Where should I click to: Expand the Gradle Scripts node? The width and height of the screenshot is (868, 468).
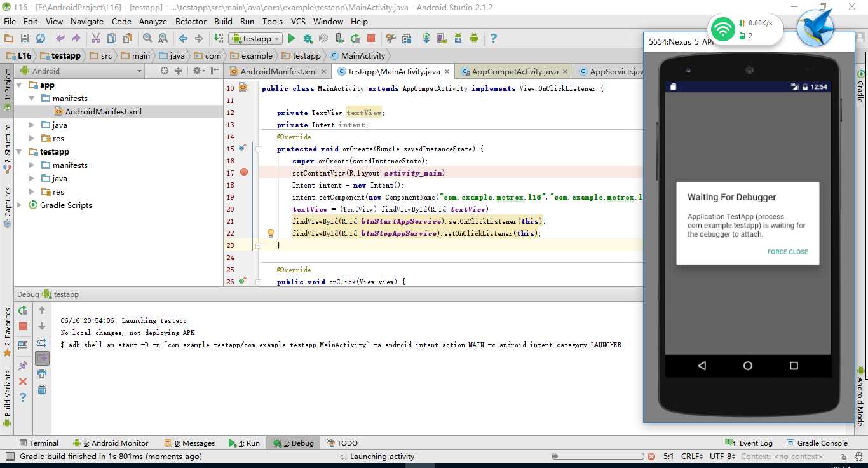(18, 205)
